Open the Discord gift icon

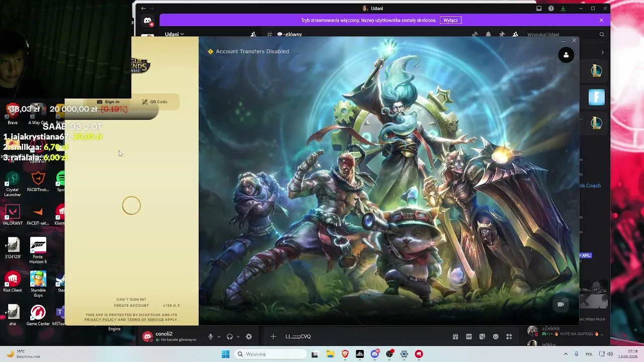tap(455, 336)
